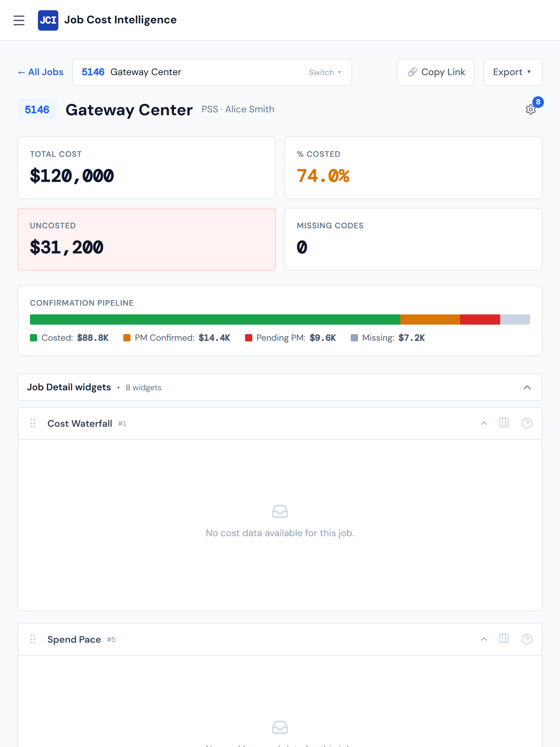Screen dimensions: 560x747
Task: Click Spend Pace drag handle icon
Action: click(x=33, y=639)
